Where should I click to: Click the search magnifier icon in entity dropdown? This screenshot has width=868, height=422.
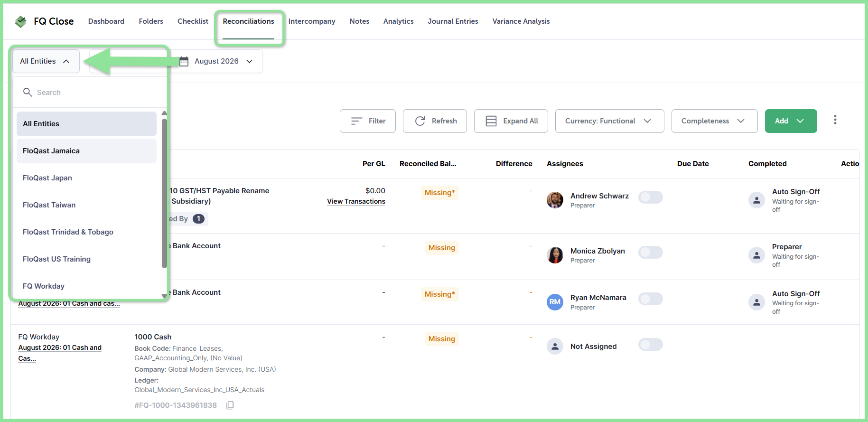pyautogui.click(x=28, y=92)
